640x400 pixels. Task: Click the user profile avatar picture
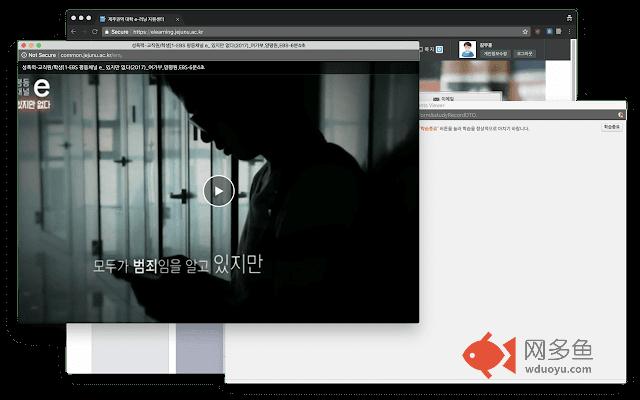[467, 49]
